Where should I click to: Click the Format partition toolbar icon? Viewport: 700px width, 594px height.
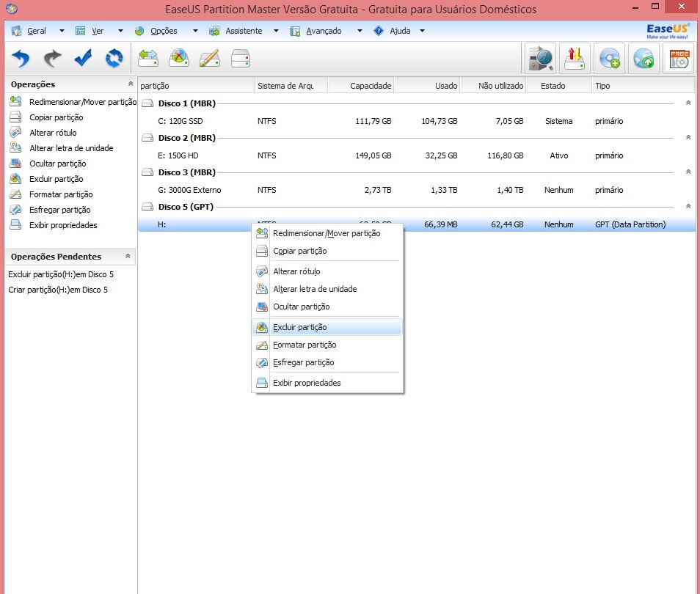click(210, 58)
